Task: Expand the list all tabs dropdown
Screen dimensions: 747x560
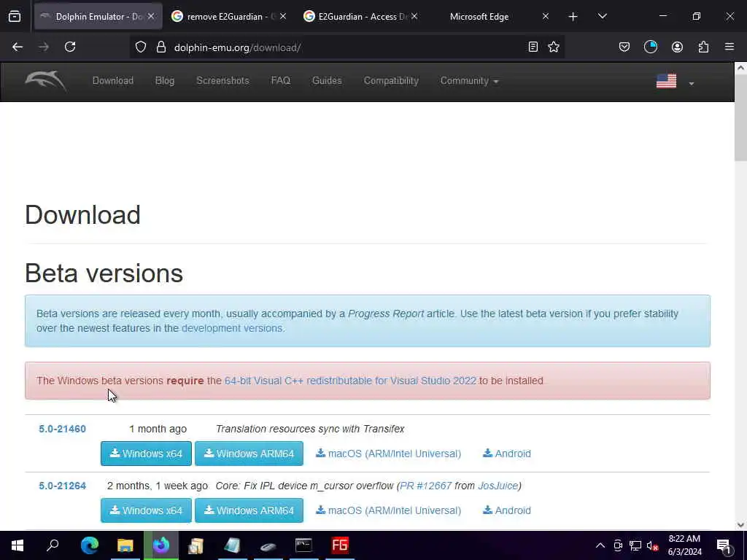Action: tap(602, 17)
